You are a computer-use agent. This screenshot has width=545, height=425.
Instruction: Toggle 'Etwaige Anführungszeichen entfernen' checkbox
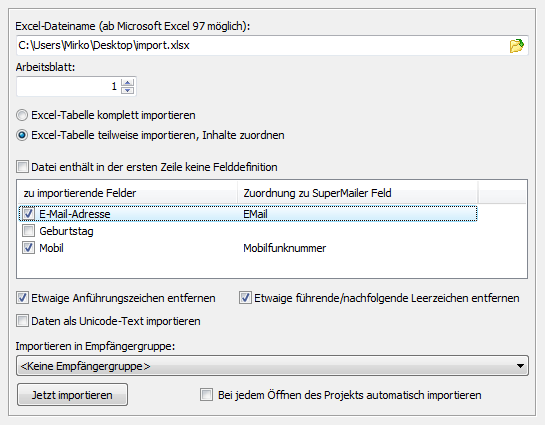click(x=22, y=298)
